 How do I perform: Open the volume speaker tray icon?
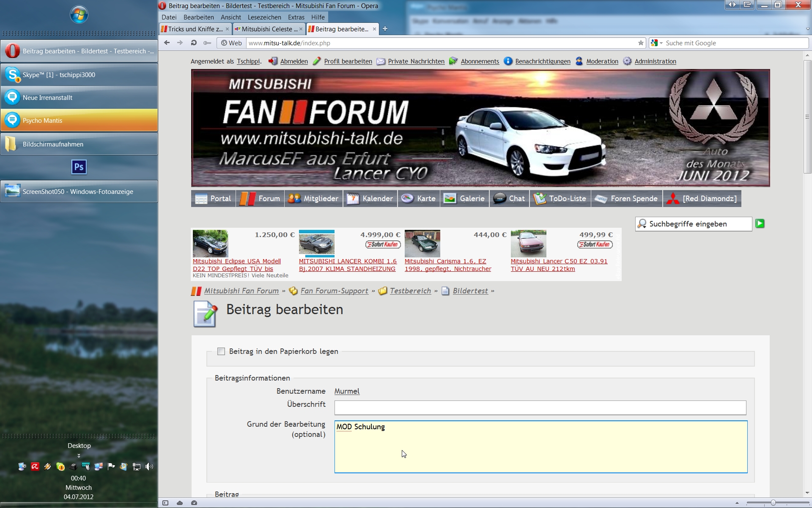point(149,467)
